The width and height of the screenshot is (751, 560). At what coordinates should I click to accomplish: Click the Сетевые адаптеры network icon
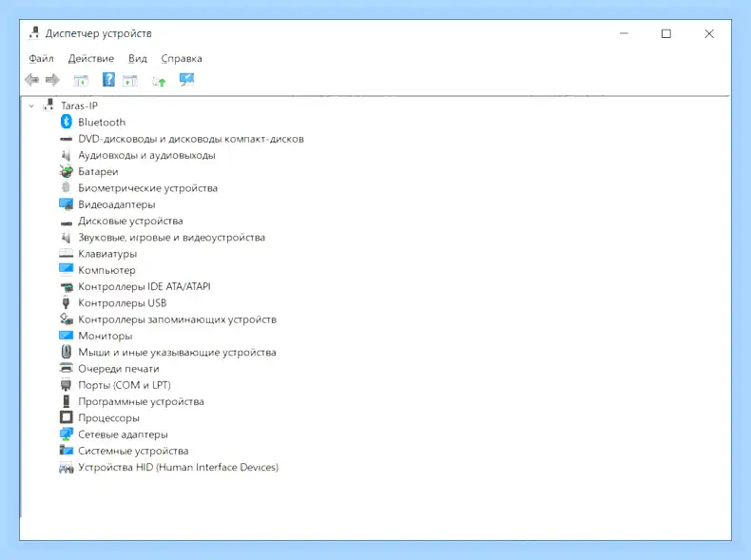(x=67, y=434)
